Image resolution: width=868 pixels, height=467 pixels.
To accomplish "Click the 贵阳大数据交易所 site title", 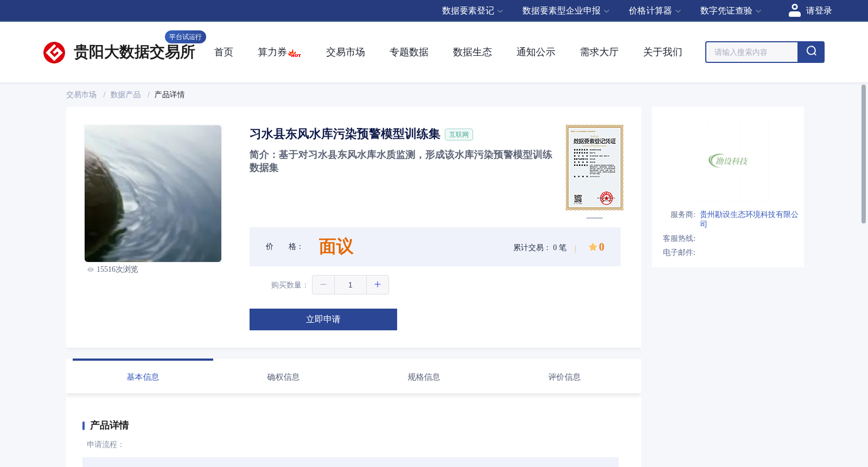I will [134, 52].
